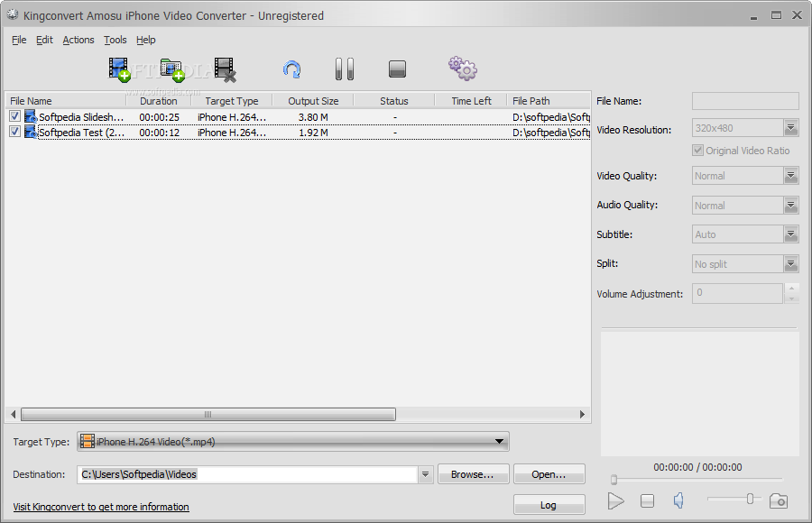Visit Kingconvert to get more information link

[x=101, y=507]
